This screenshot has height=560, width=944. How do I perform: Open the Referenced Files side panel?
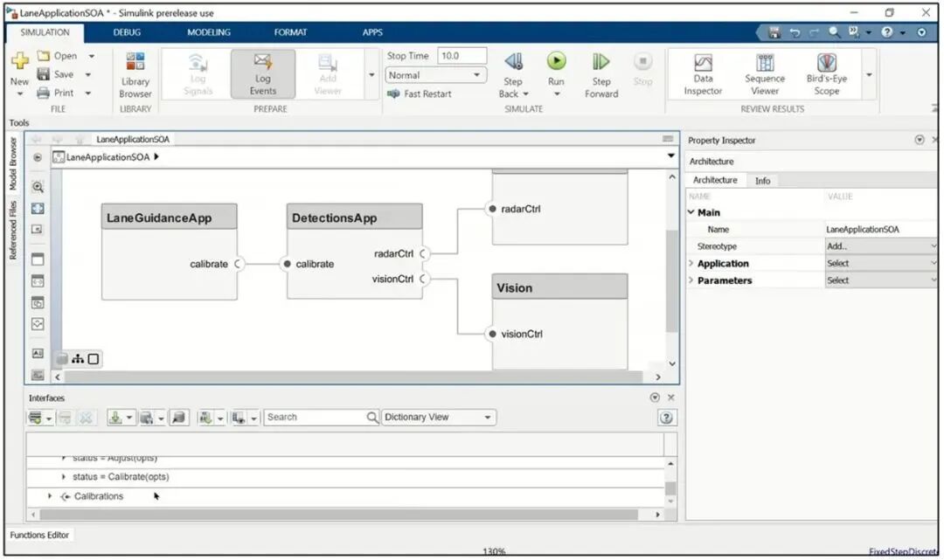point(12,230)
